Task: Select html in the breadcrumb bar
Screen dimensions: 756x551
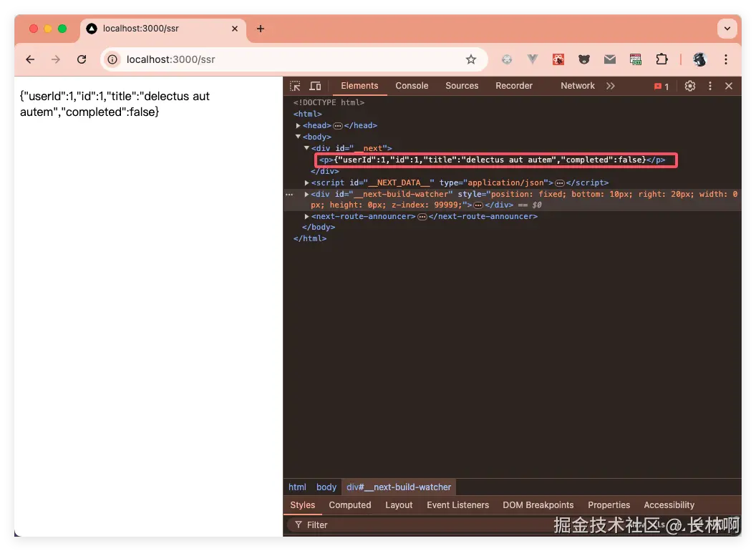Action: 297,487
